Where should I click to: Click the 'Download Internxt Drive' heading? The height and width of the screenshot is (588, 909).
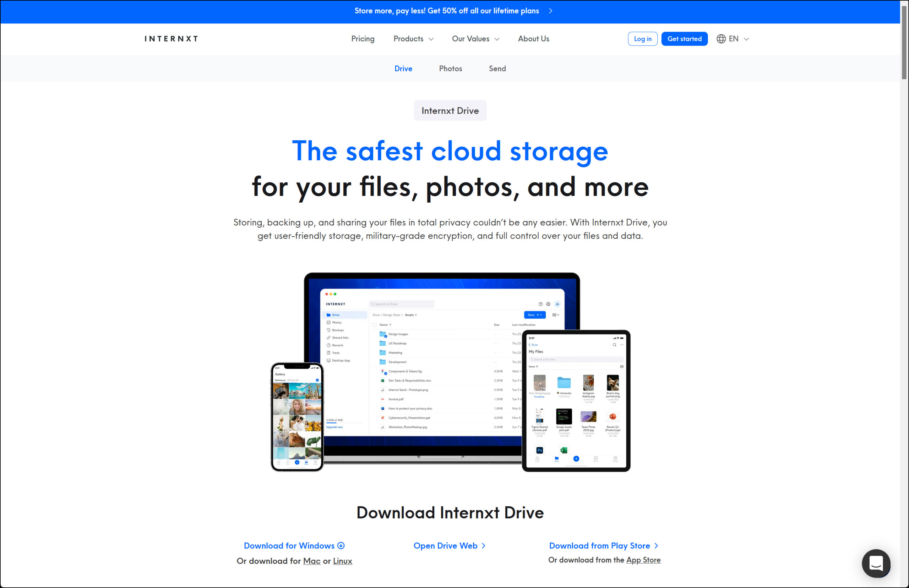click(450, 512)
